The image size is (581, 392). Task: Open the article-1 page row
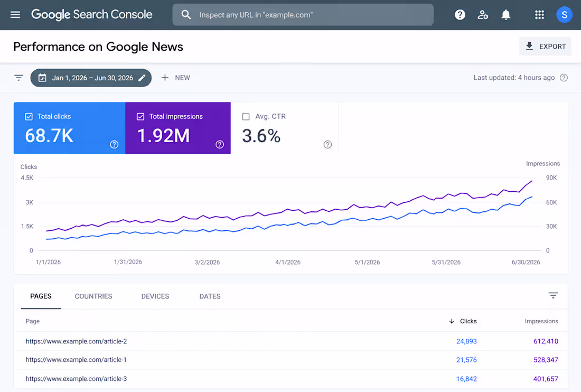(293, 360)
